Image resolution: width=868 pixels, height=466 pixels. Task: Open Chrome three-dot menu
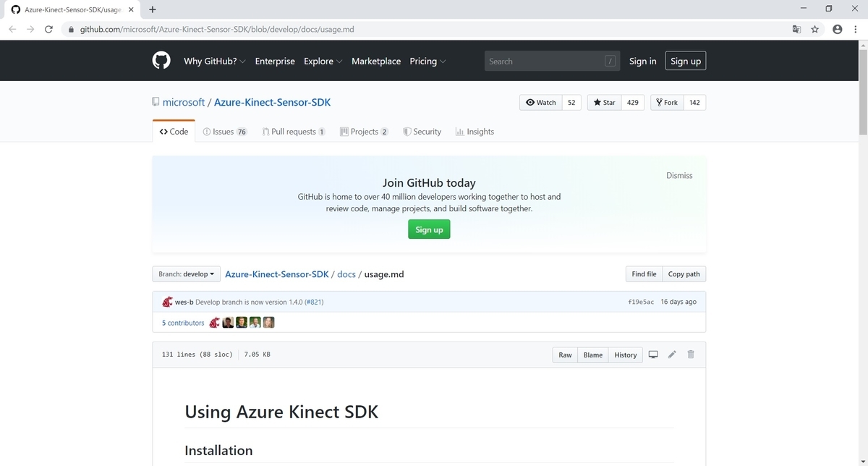pyautogui.click(x=855, y=30)
